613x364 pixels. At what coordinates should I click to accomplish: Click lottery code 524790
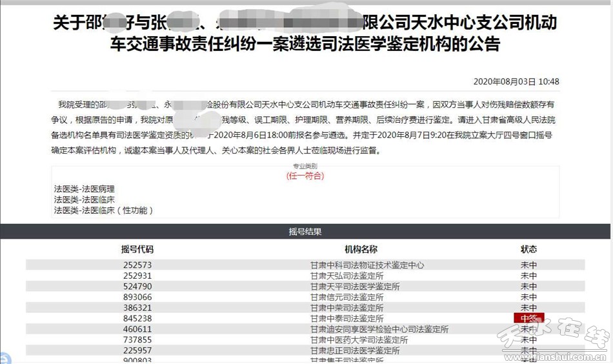click(x=137, y=286)
